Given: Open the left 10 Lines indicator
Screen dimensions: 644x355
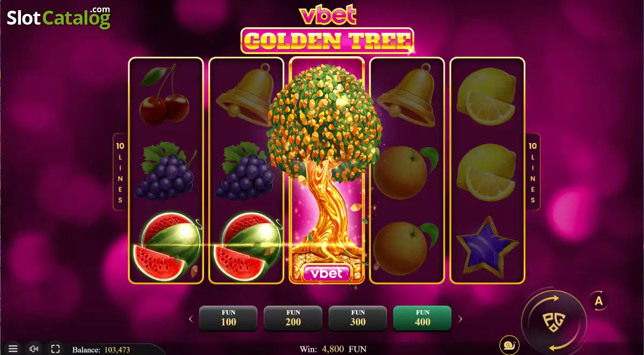Looking at the screenshot, I should [x=120, y=171].
